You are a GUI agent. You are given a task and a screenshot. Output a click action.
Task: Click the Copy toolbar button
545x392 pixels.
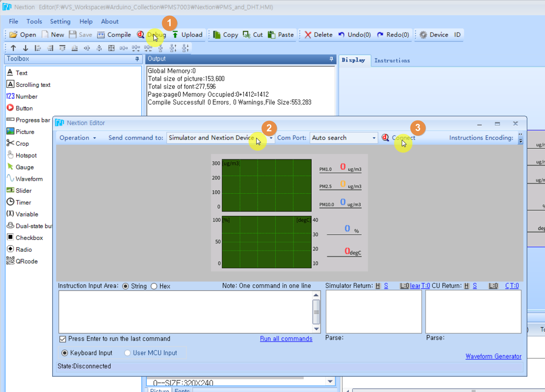pos(226,35)
